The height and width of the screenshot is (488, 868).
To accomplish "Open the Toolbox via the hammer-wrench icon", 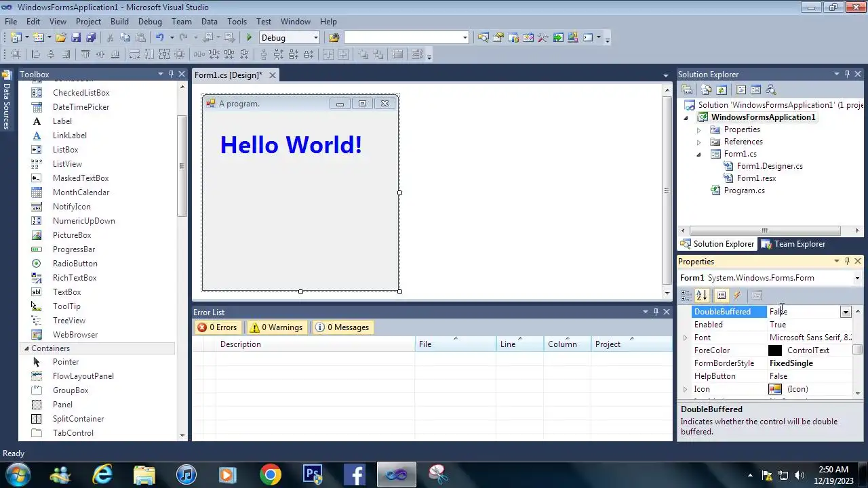I will pos(542,38).
